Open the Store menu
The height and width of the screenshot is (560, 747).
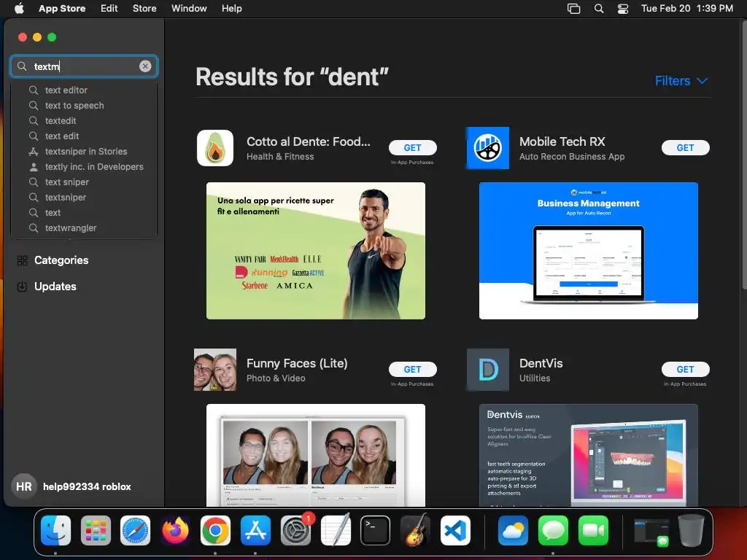pyautogui.click(x=144, y=9)
